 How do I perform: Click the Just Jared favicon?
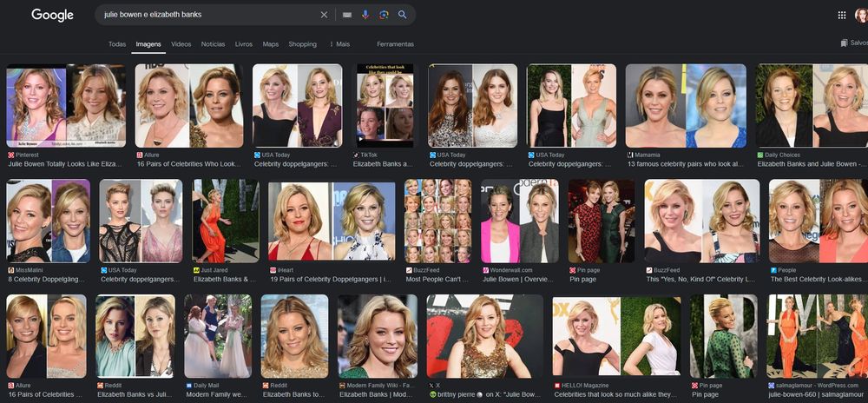[196, 270]
